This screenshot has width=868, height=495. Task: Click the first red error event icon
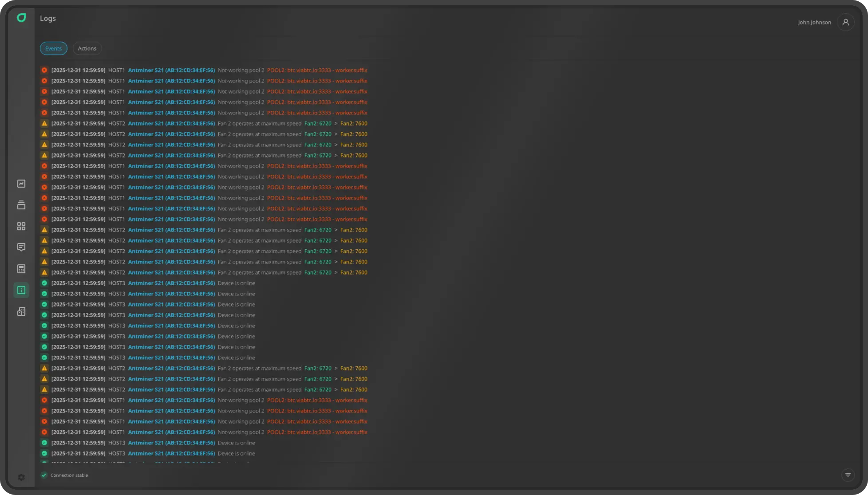44,70
